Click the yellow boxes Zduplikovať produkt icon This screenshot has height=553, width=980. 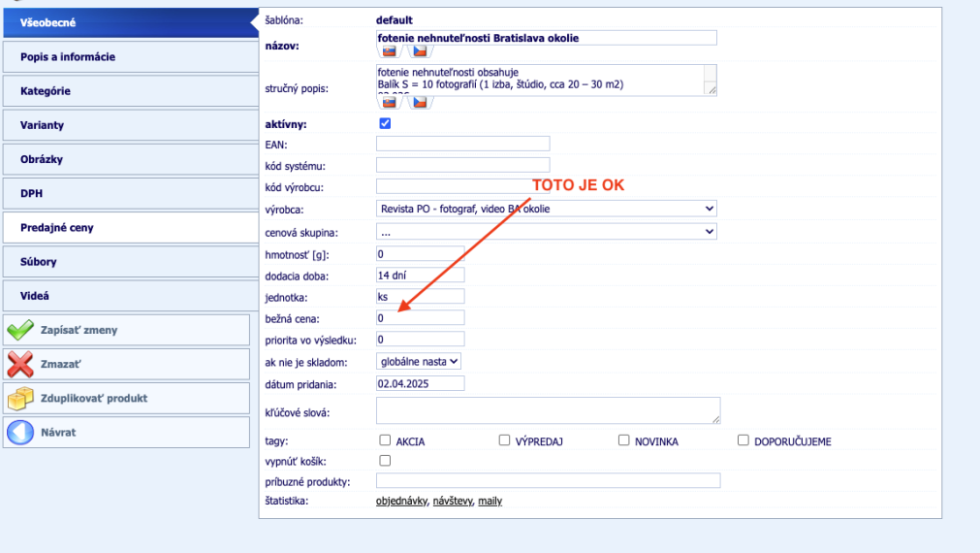click(20, 399)
